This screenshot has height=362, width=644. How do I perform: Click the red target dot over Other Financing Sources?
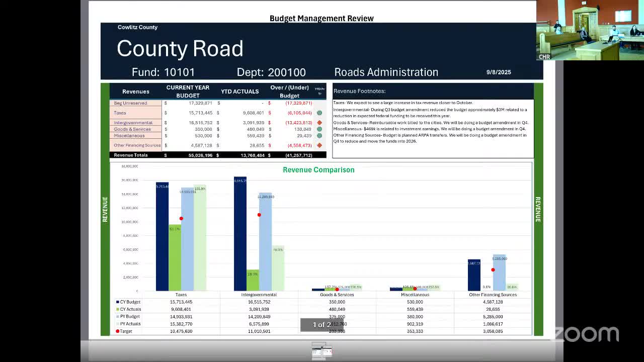493,269
